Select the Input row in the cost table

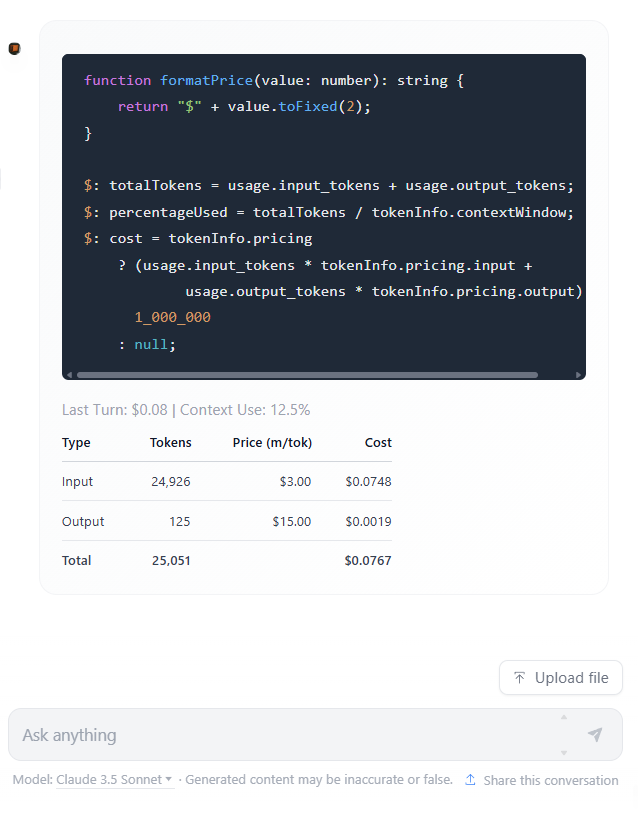click(x=226, y=481)
